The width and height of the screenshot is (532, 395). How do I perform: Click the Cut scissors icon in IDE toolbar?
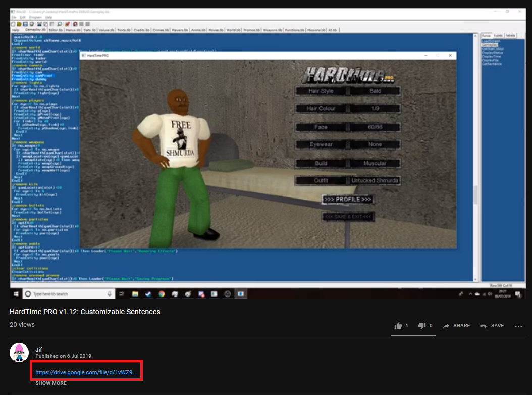click(x=39, y=24)
